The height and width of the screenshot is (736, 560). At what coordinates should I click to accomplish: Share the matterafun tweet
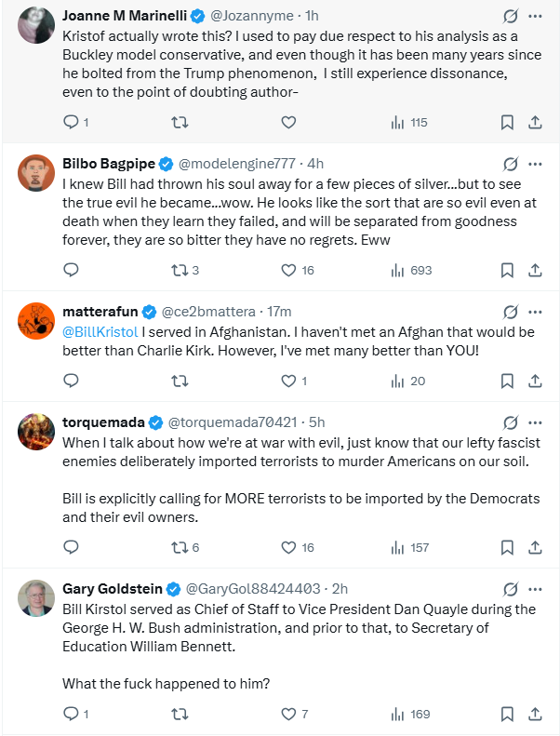(535, 381)
